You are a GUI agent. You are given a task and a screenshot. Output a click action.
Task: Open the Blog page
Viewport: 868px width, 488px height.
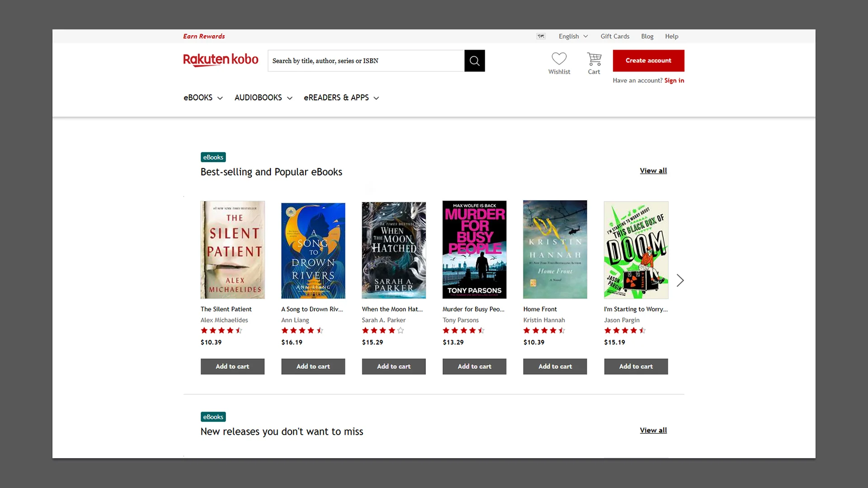(647, 36)
